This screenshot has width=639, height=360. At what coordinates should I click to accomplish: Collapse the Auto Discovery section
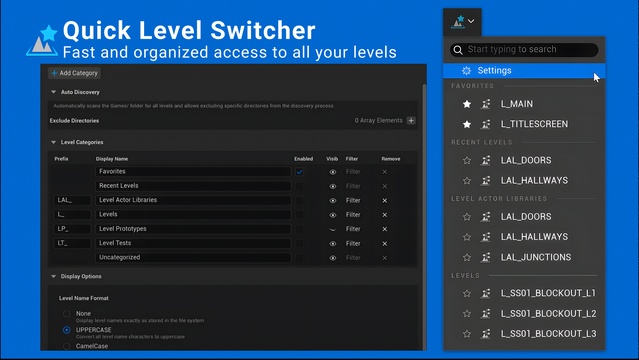(53, 92)
